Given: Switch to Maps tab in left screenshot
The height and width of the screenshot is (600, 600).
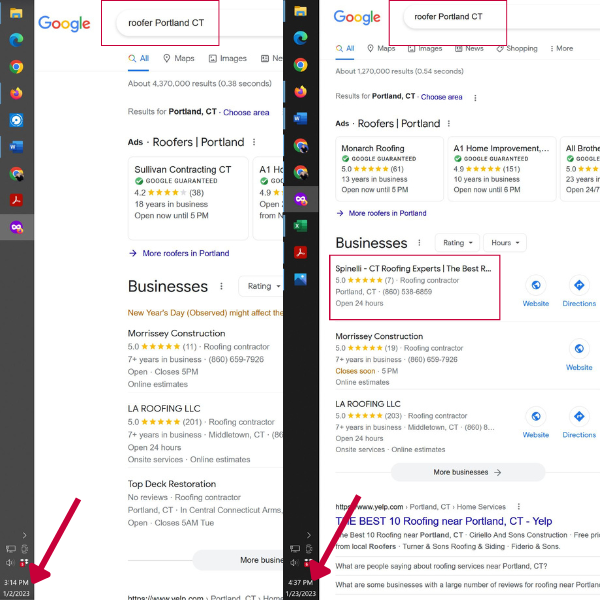Looking at the screenshot, I should click(x=179, y=59).
